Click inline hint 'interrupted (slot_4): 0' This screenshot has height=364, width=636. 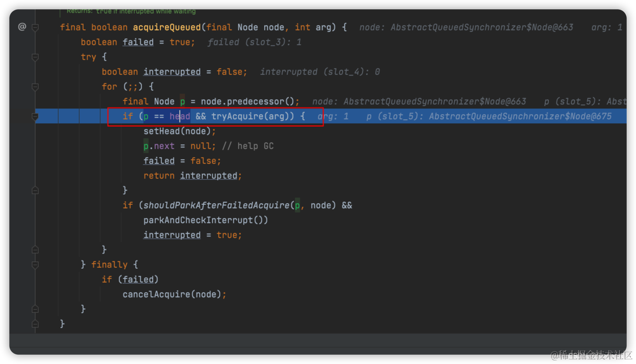pyautogui.click(x=320, y=72)
